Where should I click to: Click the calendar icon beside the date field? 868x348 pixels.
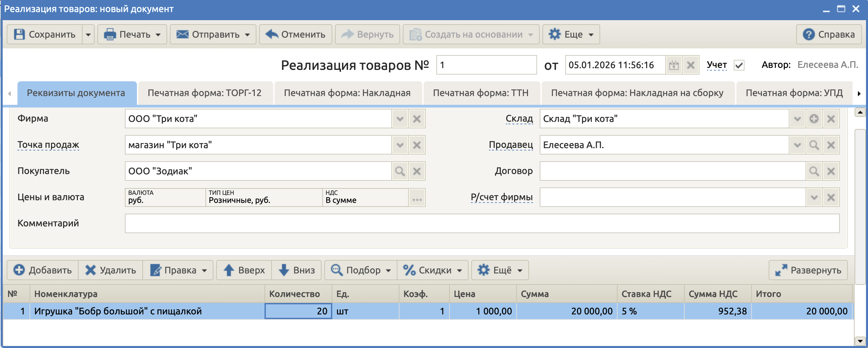point(674,65)
